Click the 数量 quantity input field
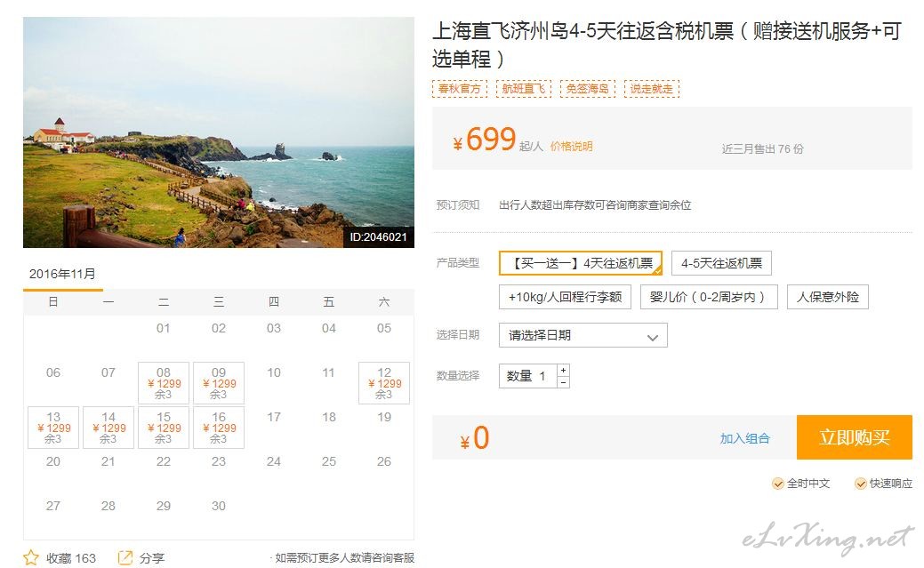 528,376
